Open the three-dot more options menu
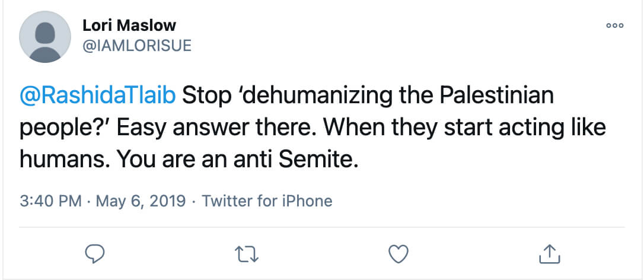 pyautogui.click(x=614, y=26)
